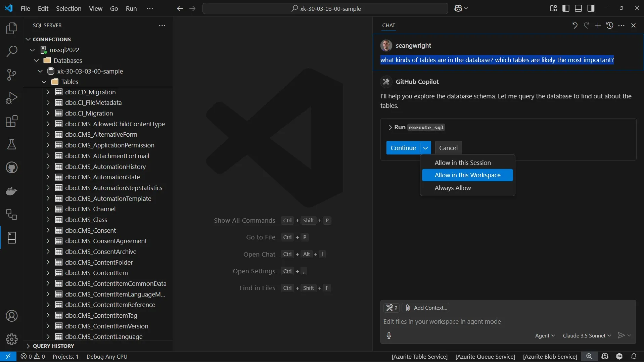Expand the dbo.CMS_ContentItem table

click(x=48, y=273)
